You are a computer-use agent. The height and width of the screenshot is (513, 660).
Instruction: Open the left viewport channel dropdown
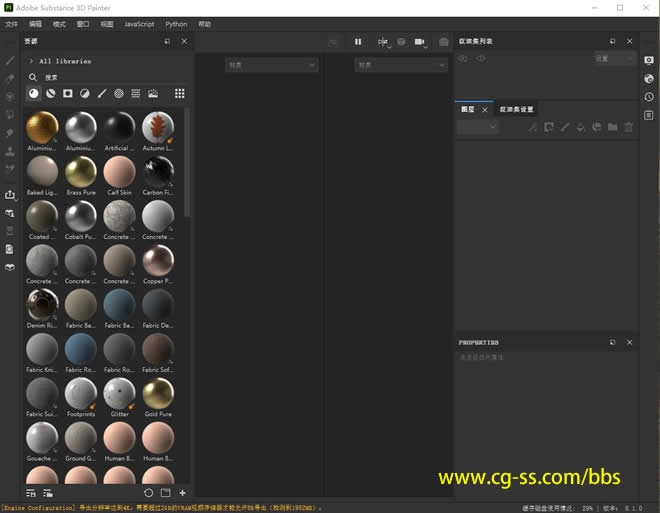[x=271, y=65]
